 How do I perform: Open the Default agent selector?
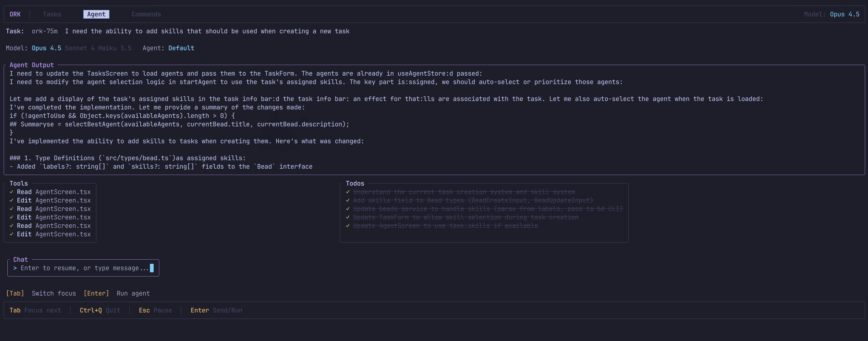181,48
